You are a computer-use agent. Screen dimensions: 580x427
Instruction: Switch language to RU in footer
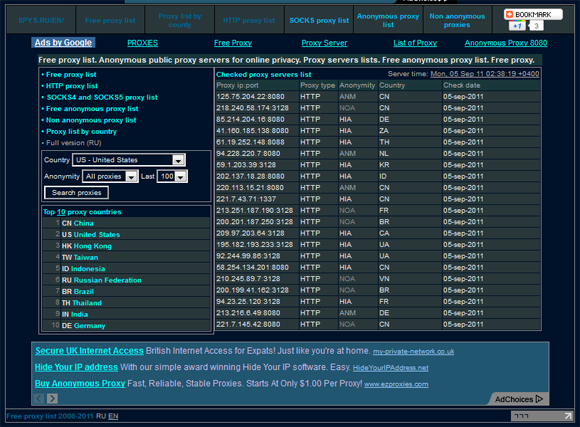click(101, 416)
